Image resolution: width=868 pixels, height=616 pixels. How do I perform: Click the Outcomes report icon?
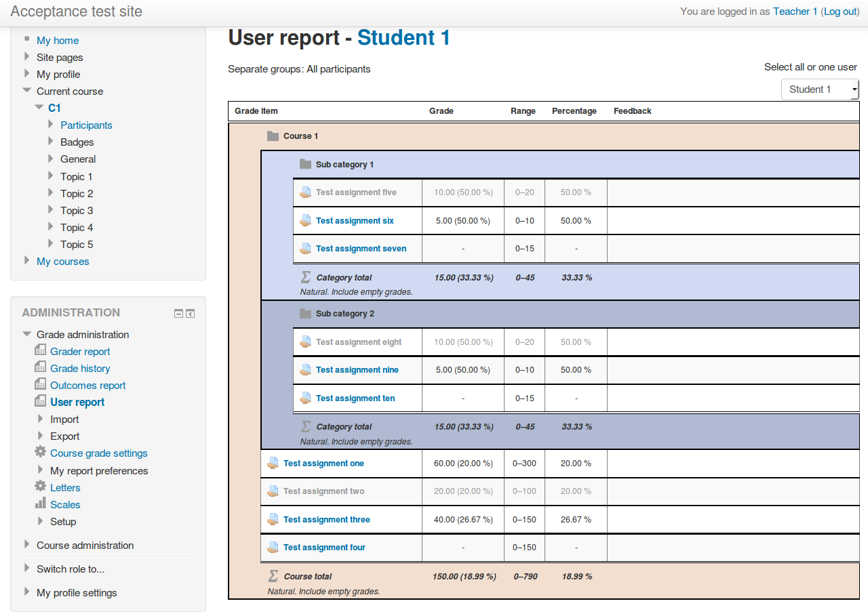(x=41, y=384)
